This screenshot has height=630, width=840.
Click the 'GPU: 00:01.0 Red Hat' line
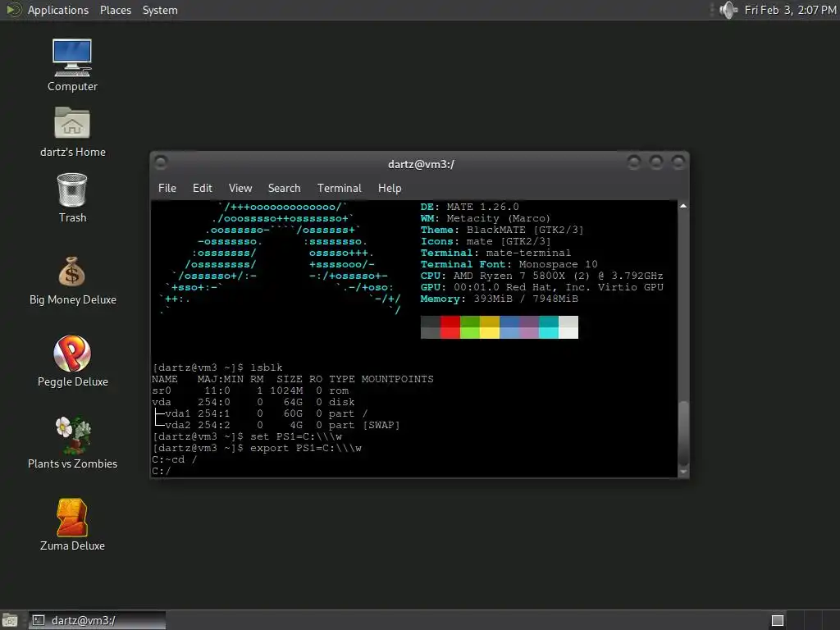coord(541,287)
